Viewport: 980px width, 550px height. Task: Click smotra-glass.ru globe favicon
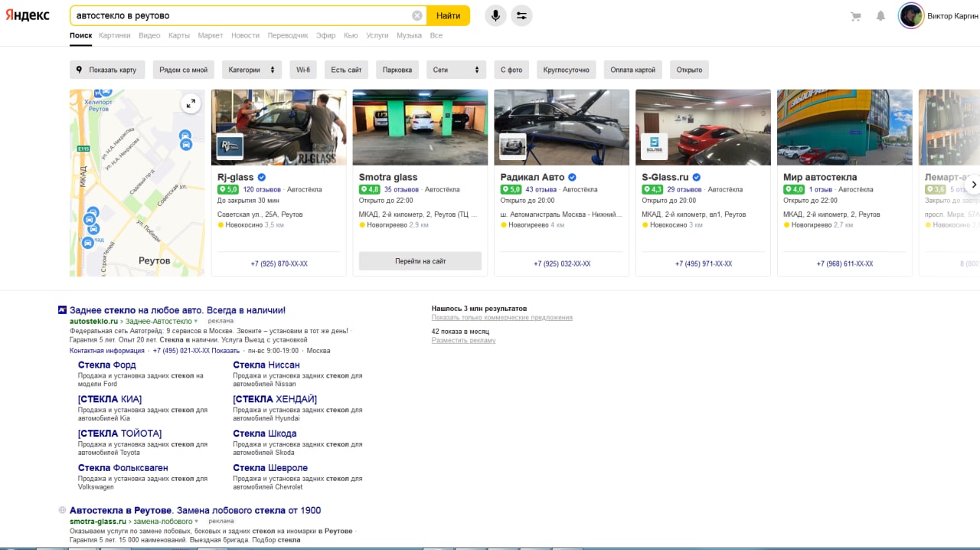point(62,510)
